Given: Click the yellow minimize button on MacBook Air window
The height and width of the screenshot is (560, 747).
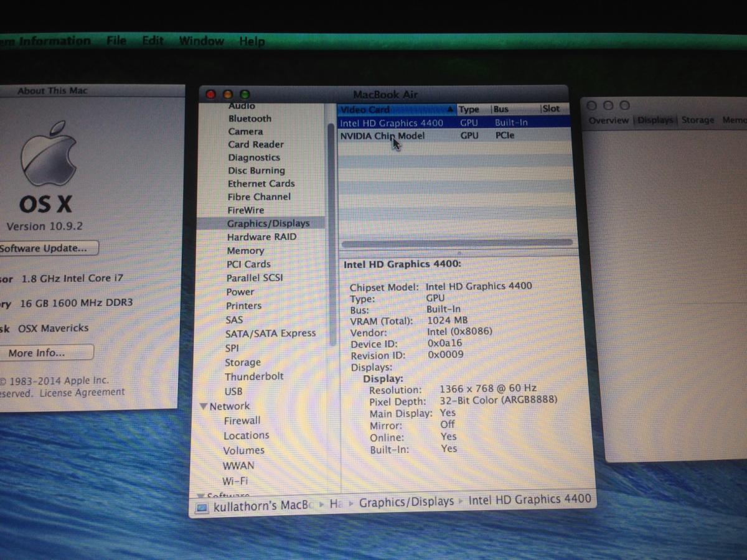Looking at the screenshot, I should 228,95.
